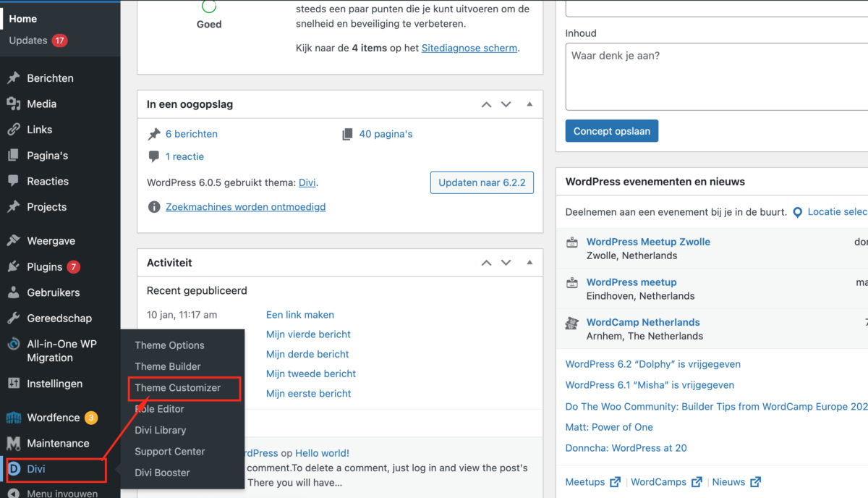Screen dimensions: 868x498
Task: Select Theme Builder in Divi submenu
Action: 168,366
